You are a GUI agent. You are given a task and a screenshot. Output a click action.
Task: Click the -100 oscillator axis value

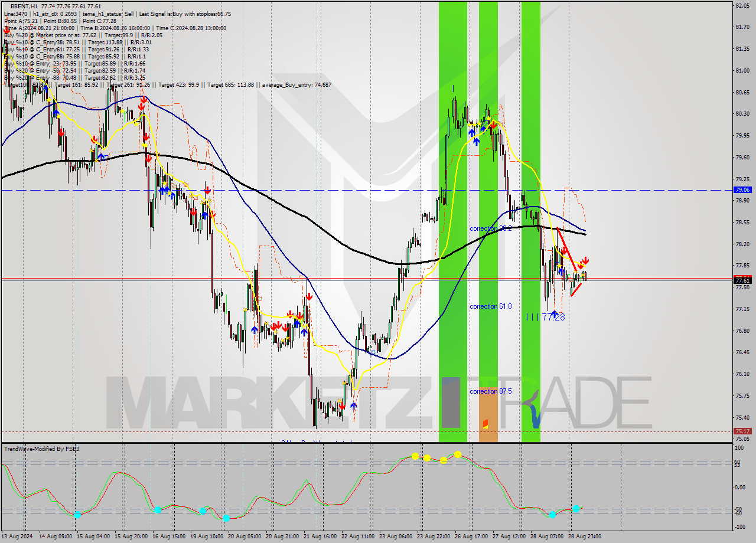[739, 526]
